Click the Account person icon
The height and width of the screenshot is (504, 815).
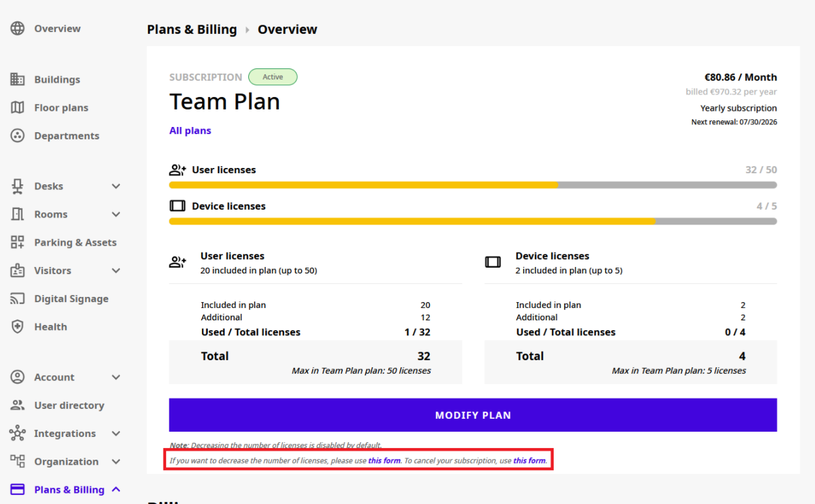[18, 377]
